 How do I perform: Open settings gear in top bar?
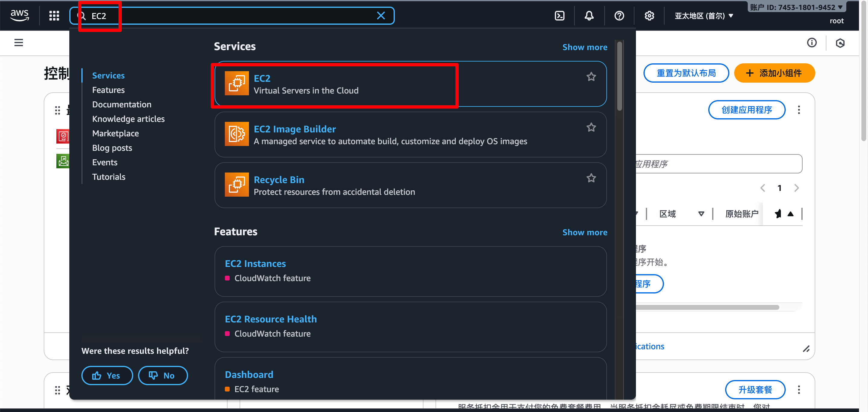[x=649, y=15]
